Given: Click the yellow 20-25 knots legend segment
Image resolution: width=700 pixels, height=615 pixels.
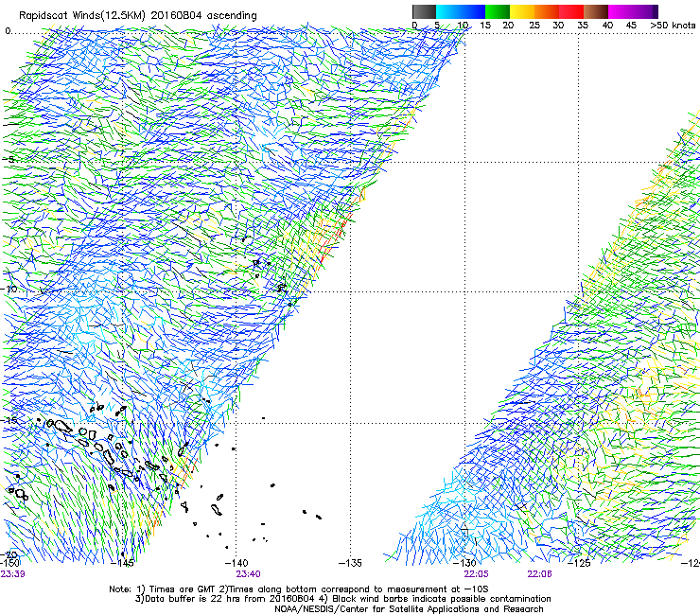Looking at the screenshot, I should tap(522, 11).
